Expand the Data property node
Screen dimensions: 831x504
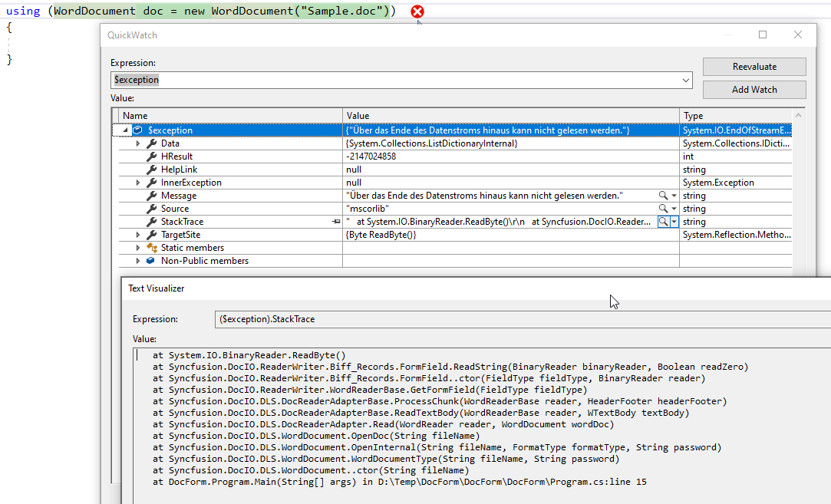coord(138,143)
